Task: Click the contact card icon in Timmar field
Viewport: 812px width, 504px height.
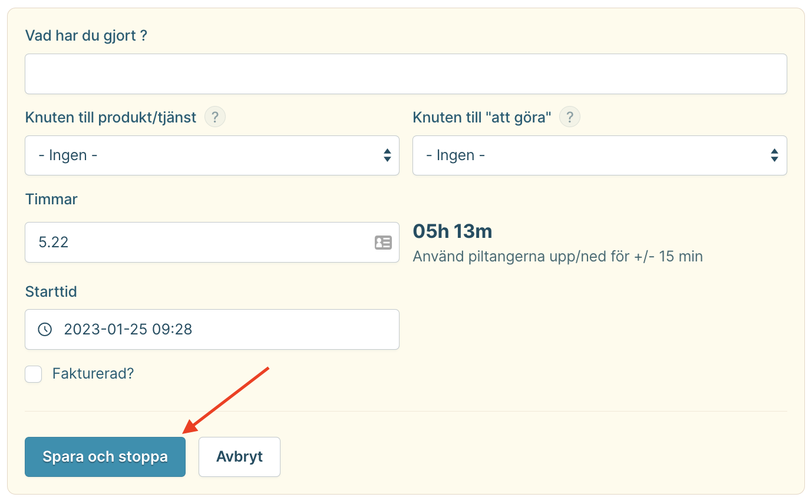Action: (383, 242)
